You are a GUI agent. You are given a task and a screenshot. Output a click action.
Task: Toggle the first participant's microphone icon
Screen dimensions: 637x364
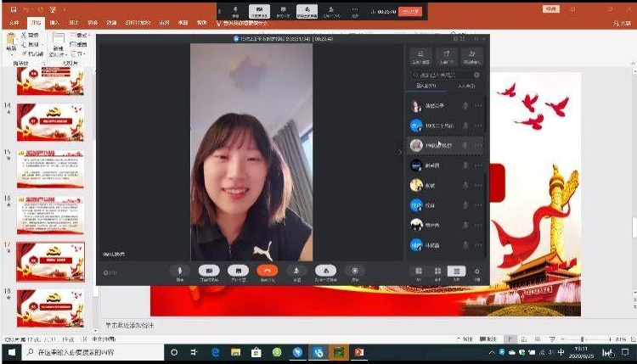[465, 106]
